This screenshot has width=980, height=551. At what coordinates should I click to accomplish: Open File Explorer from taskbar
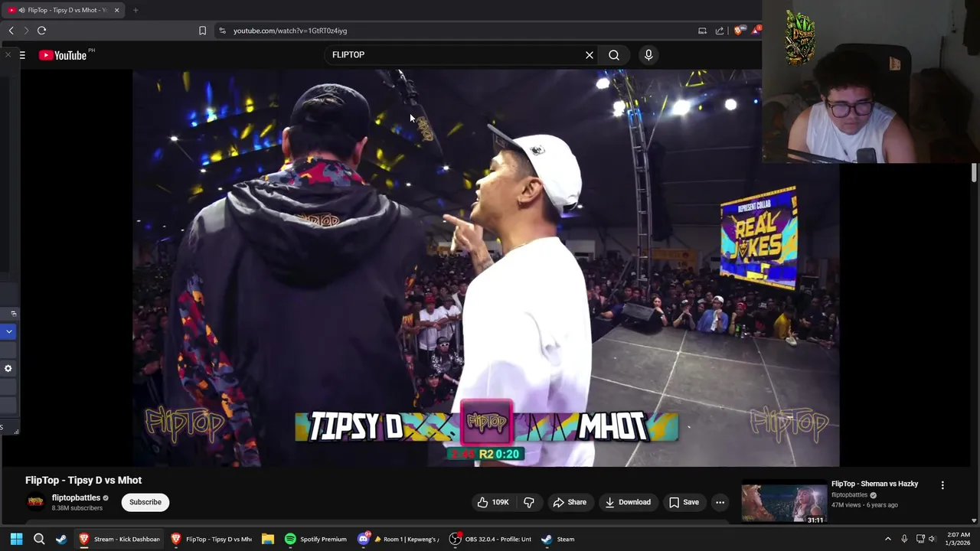pos(268,539)
